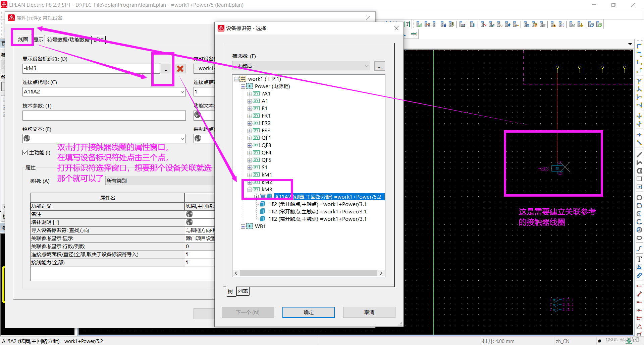Expand the S1 tree node
Screen dimensions: 644x345
(250, 167)
